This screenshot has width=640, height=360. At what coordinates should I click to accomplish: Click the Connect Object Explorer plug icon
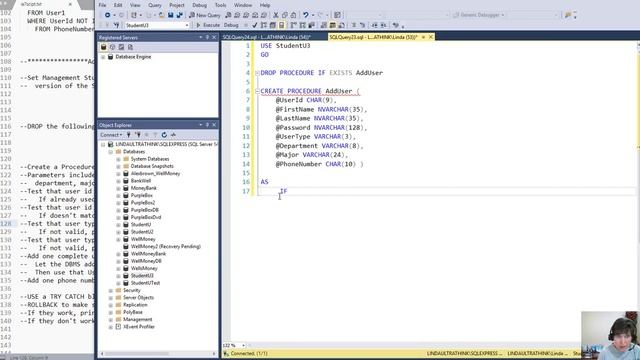tap(129, 135)
